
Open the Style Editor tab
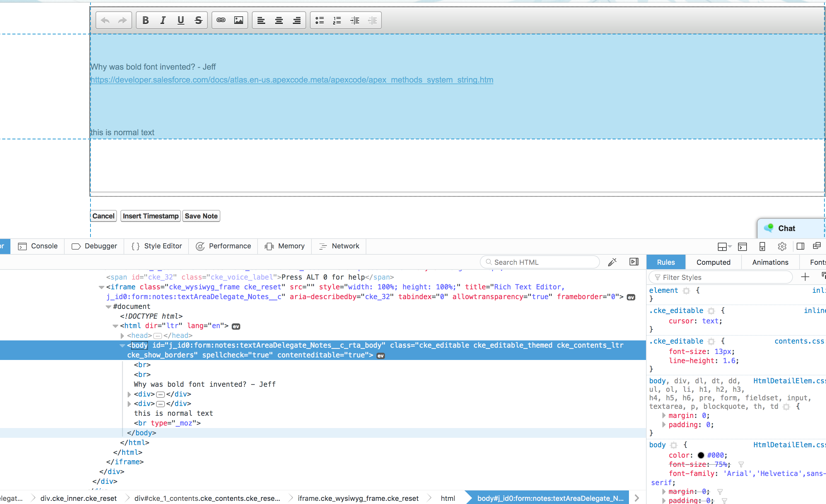pyautogui.click(x=156, y=246)
